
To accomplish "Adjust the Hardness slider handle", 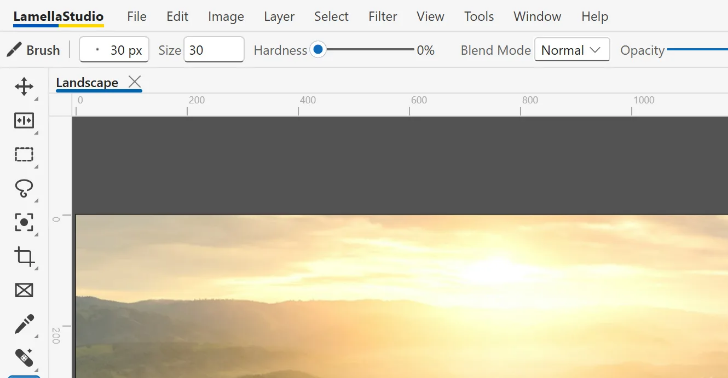I will point(318,49).
